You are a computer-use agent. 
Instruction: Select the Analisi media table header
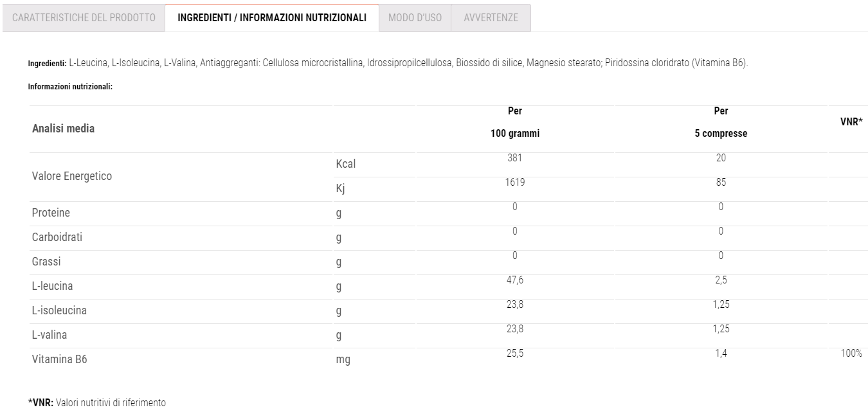(63, 129)
